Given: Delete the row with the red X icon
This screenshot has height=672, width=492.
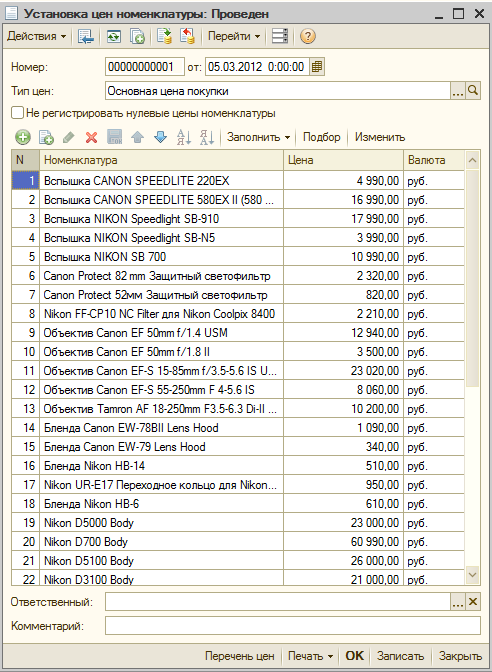Looking at the screenshot, I should [x=91, y=138].
